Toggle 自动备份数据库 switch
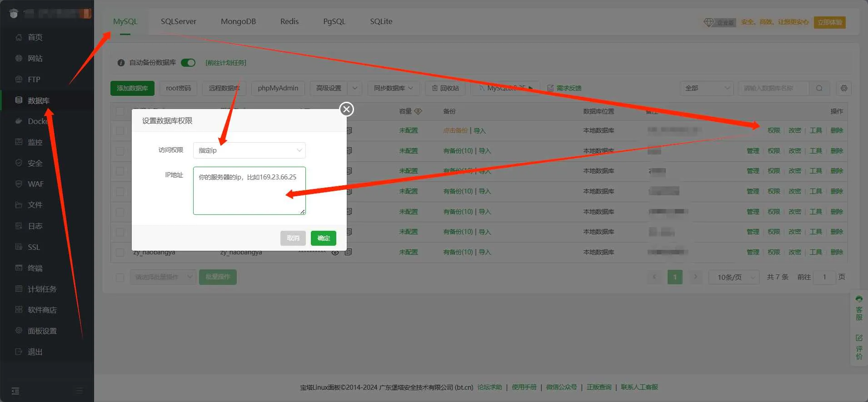 [x=188, y=63]
